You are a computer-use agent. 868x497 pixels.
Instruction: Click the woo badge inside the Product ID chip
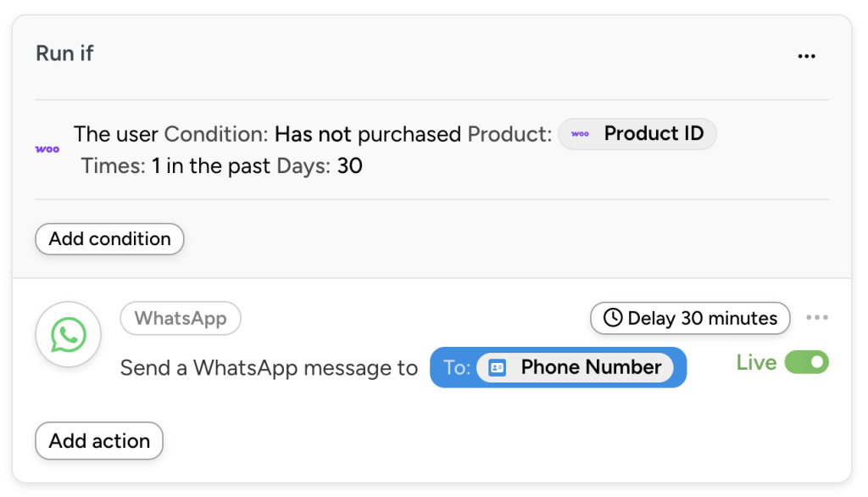point(580,133)
